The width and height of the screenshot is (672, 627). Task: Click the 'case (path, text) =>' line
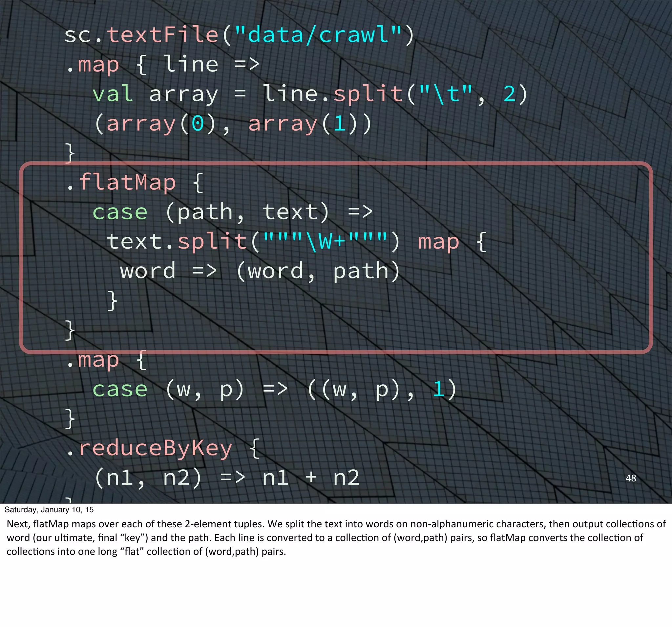[x=233, y=212]
